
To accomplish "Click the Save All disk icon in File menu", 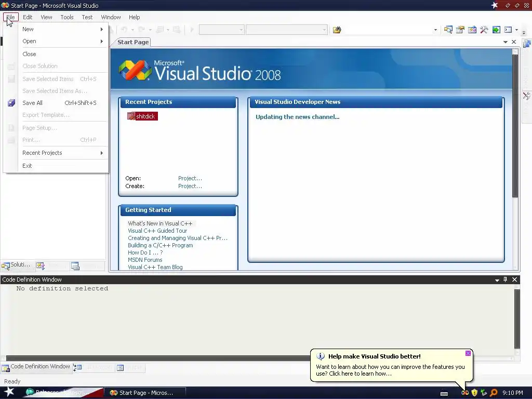I will coord(11,103).
